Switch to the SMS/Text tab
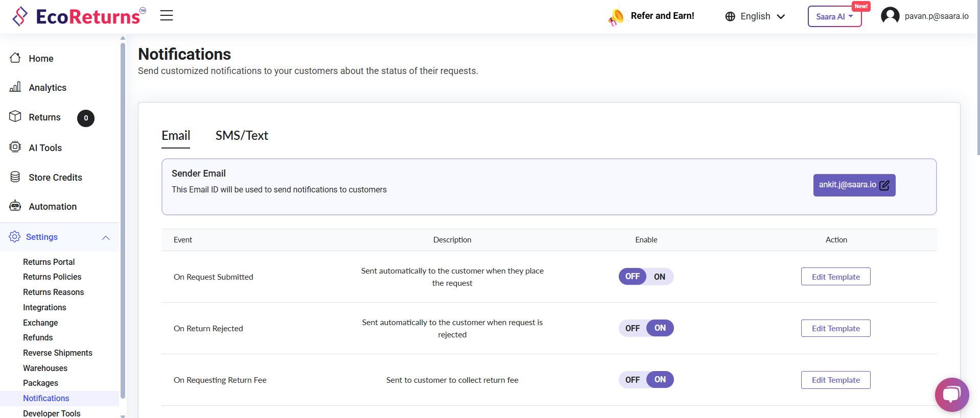 pos(242,136)
